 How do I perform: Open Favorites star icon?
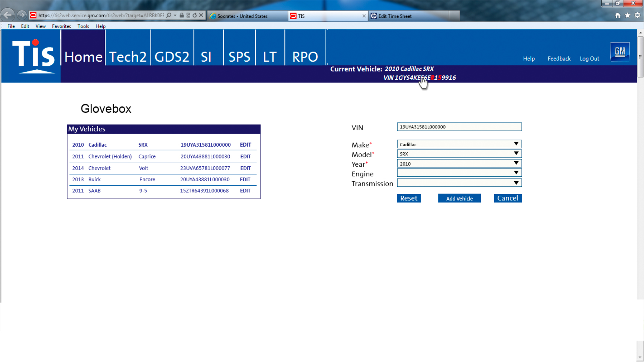[628, 15]
